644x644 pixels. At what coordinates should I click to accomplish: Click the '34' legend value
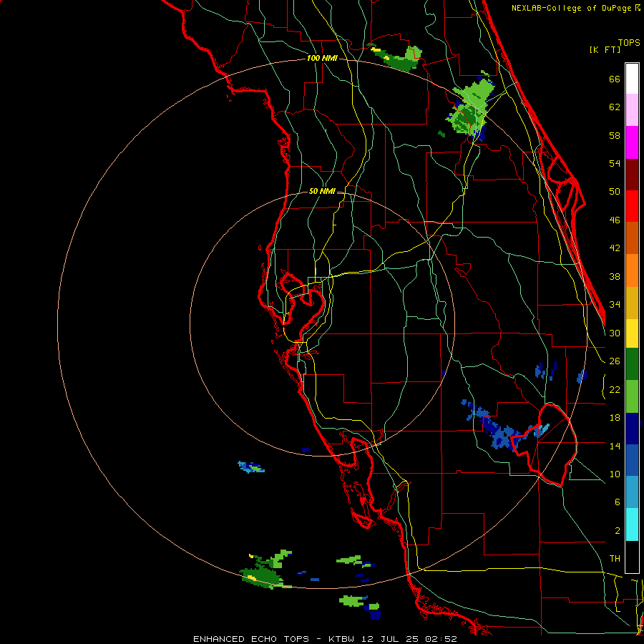point(615,305)
